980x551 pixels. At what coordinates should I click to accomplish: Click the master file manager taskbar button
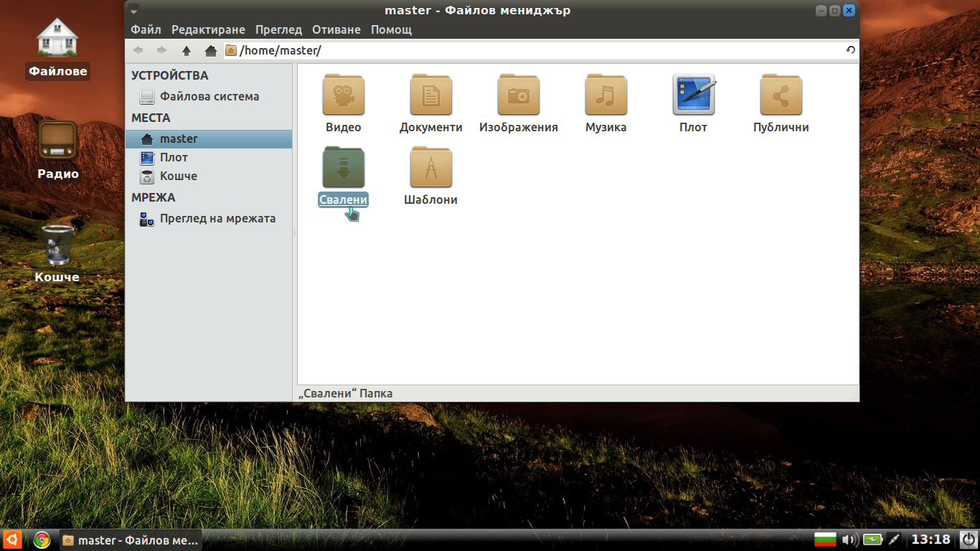click(130, 540)
